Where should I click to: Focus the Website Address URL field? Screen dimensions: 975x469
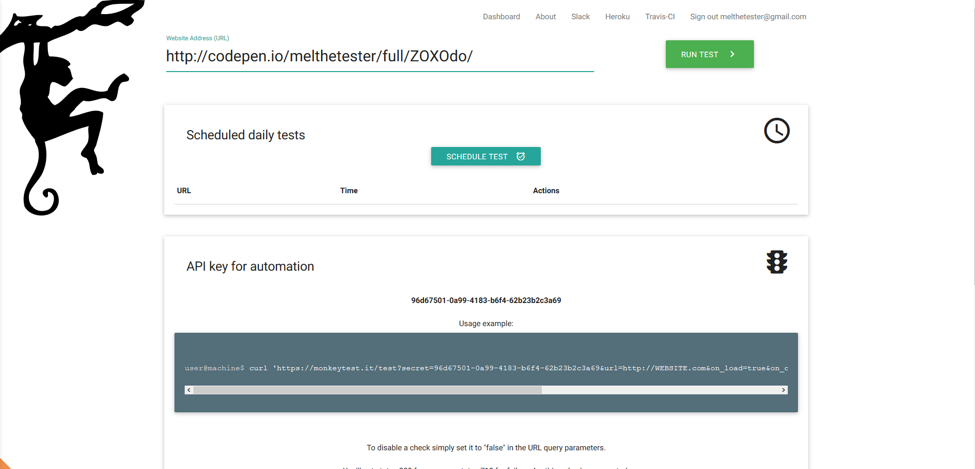click(379, 57)
